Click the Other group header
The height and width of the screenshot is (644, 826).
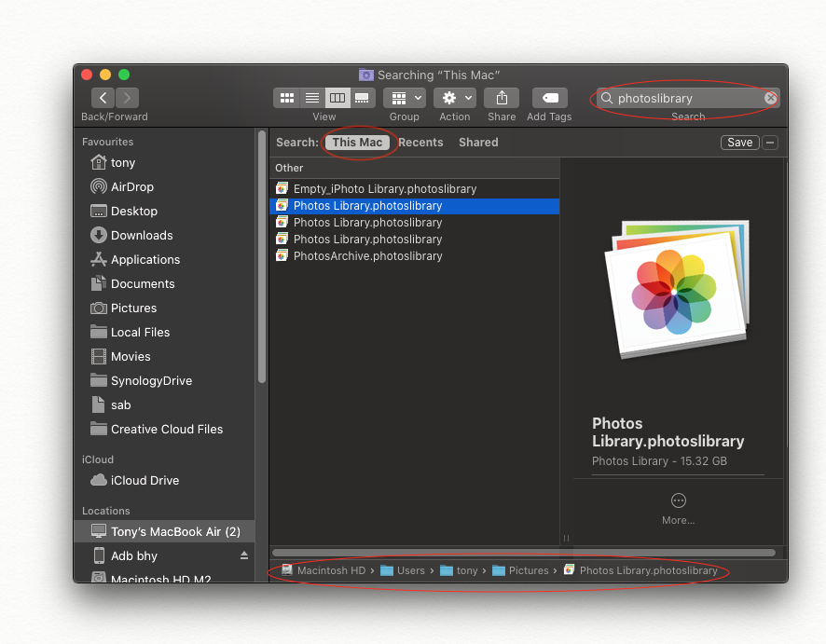(x=414, y=168)
